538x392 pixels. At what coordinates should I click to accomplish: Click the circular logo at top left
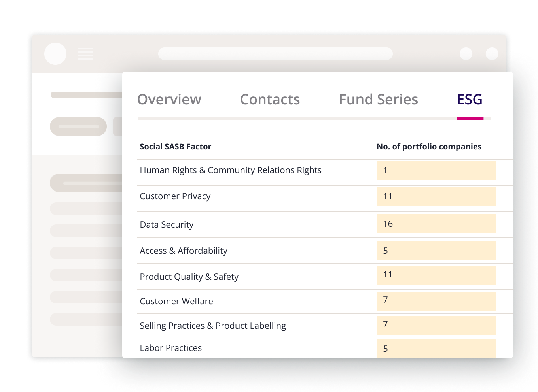(55, 54)
